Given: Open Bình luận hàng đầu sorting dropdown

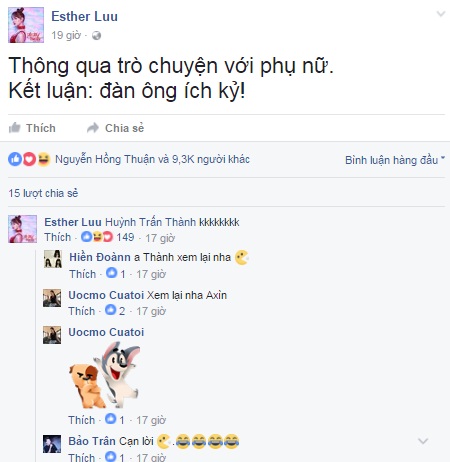Looking at the screenshot, I should (395, 160).
